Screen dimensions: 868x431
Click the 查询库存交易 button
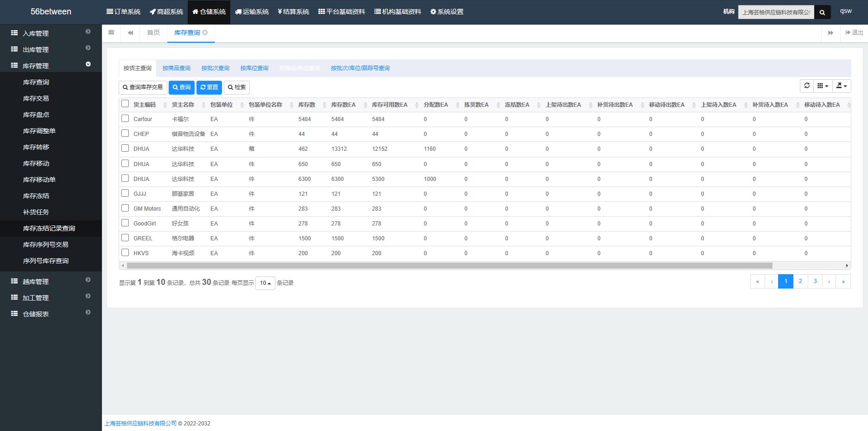pos(143,87)
